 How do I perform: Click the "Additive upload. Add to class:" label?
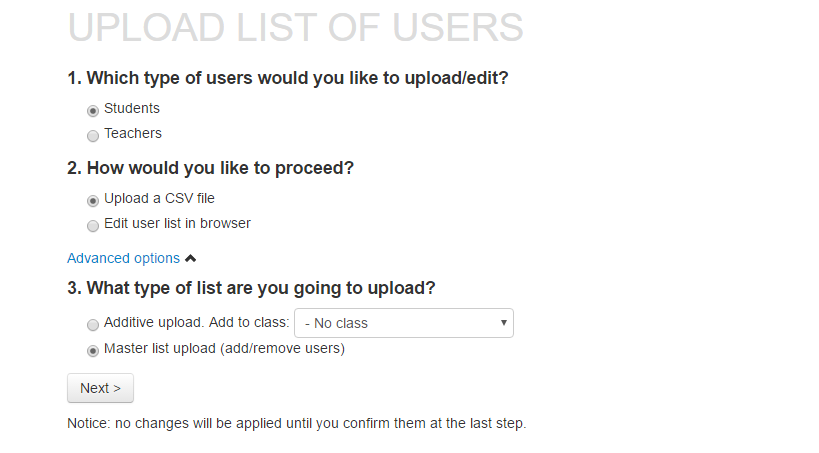point(196,323)
